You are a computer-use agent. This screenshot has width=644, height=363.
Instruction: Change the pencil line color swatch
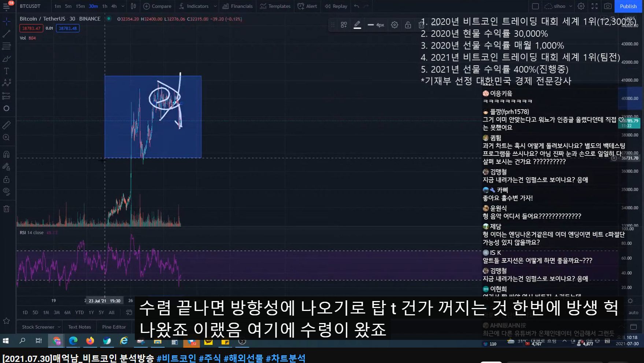(357, 25)
